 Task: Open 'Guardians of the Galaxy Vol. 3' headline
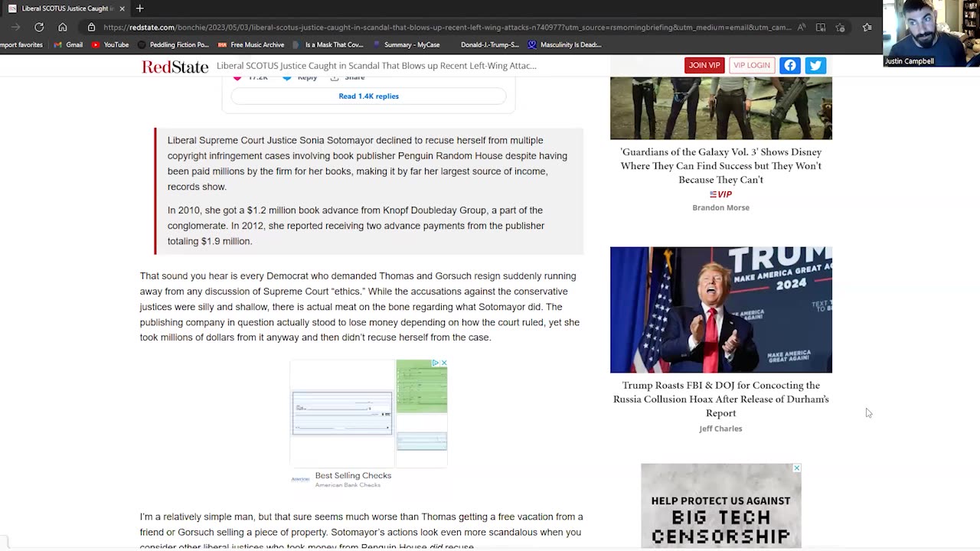(721, 165)
